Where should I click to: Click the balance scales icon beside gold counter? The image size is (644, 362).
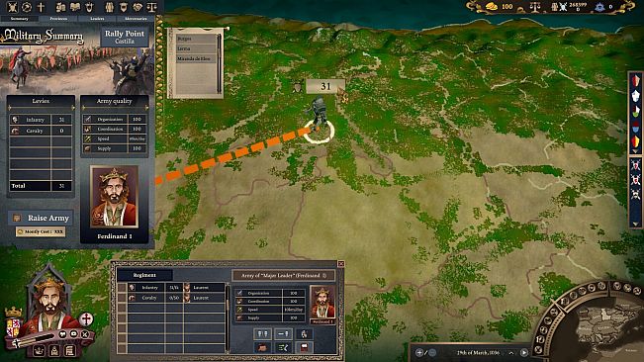[x=535, y=7]
